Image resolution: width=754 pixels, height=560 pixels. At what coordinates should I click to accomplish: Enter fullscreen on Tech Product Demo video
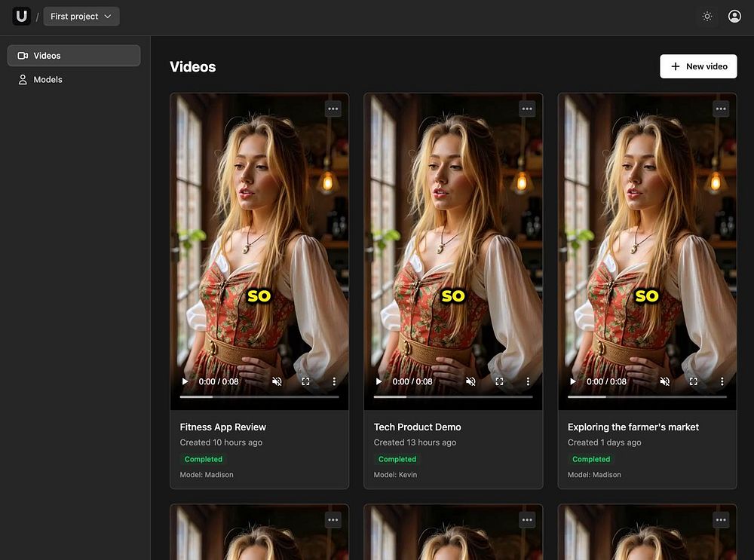[x=499, y=381]
